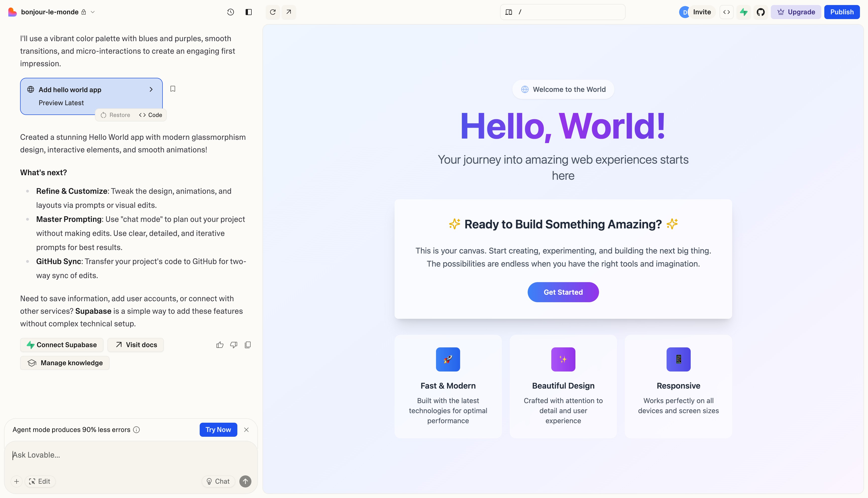Refresh the preview
The image size is (868, 498).
point(273,12)
